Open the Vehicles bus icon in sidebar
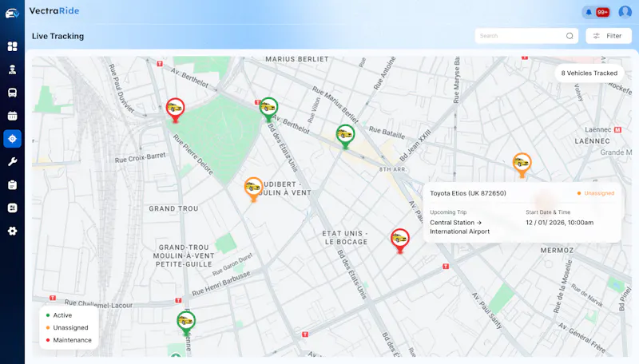639x364 pixels. [x=12, y=93]
